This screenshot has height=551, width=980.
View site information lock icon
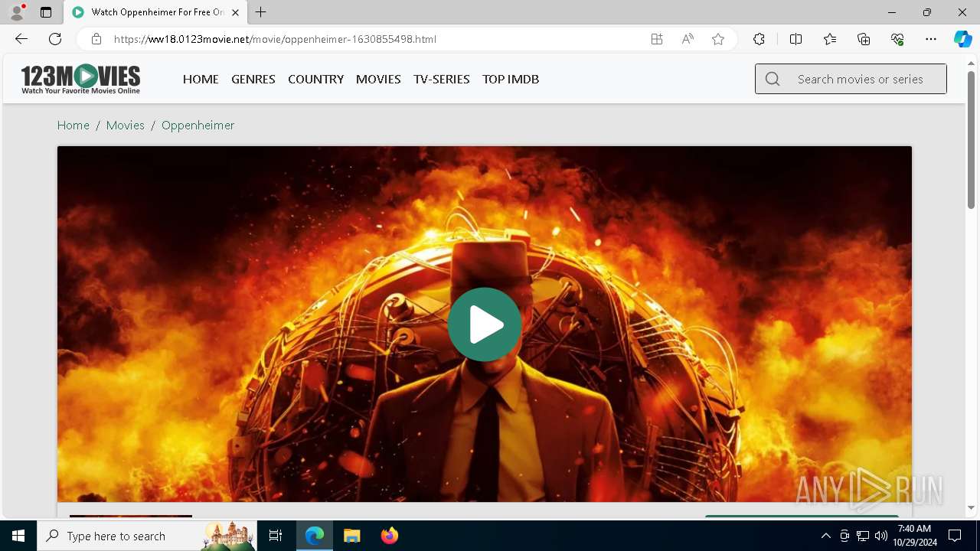pos(96,39)
